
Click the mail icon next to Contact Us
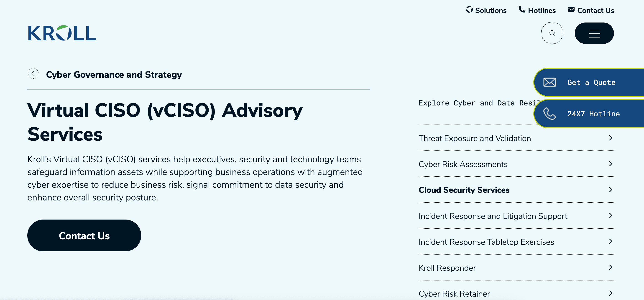pyautogui.click(x=571, y=10)
